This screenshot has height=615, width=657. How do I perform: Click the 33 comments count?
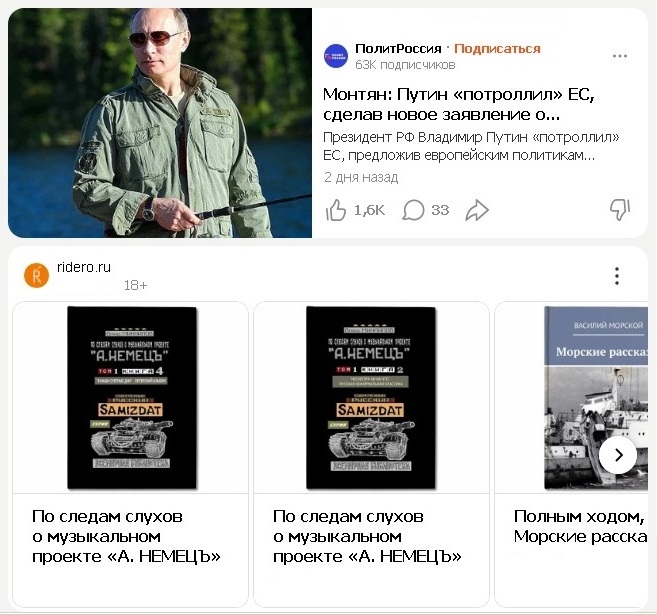pos(440,210)
